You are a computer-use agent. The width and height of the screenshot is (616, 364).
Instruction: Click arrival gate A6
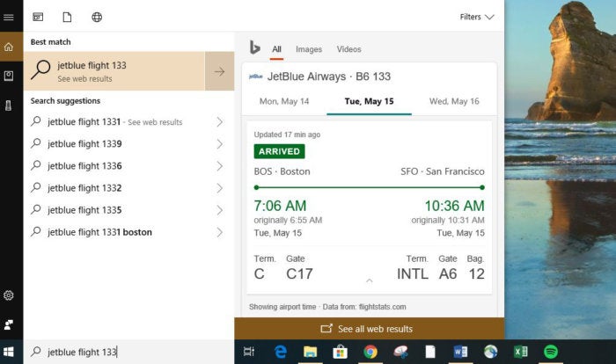click(x=447, y=273)
